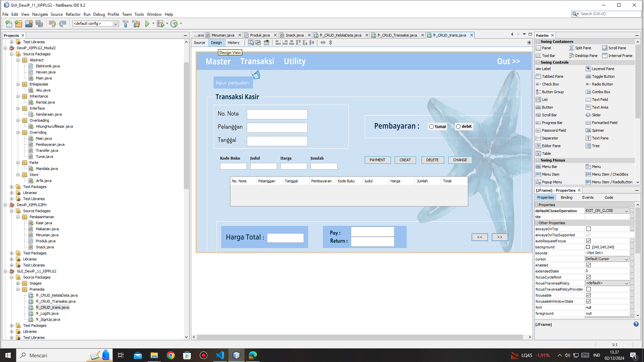
Task: Click the Build Project hammer icon
Action: click(x=125, y=24)
